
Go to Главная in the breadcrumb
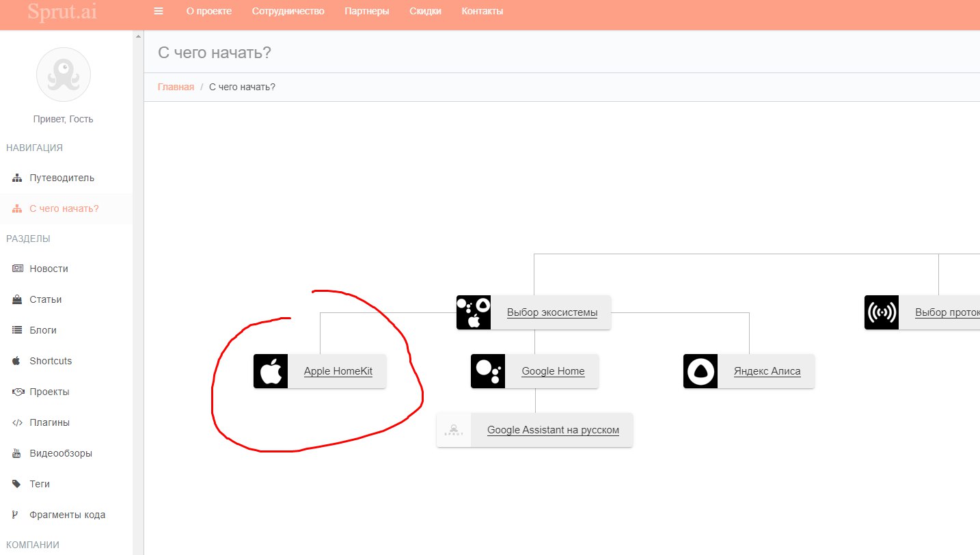[176, 87]
